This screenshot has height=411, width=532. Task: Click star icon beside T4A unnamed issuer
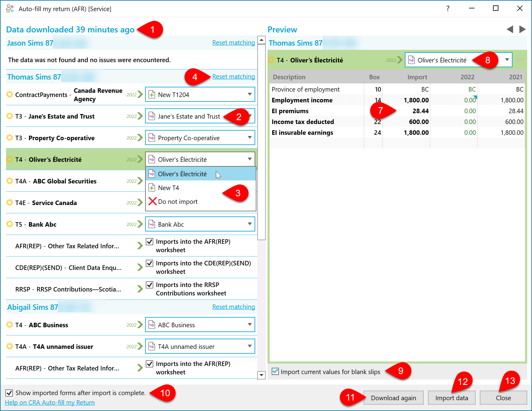10,346
